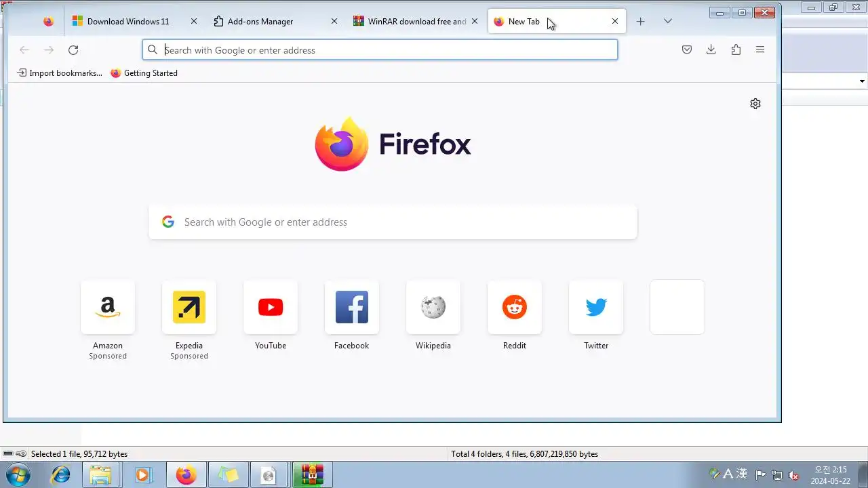Reload the current page
The height and width of the screenshot is (488, 868).
[x=73, y=50]
